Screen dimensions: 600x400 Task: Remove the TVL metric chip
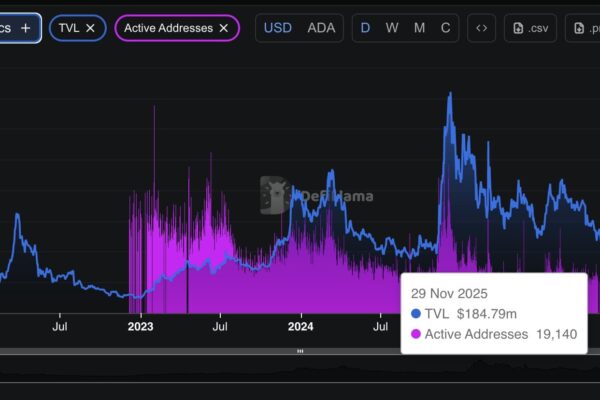click(90, 28)
